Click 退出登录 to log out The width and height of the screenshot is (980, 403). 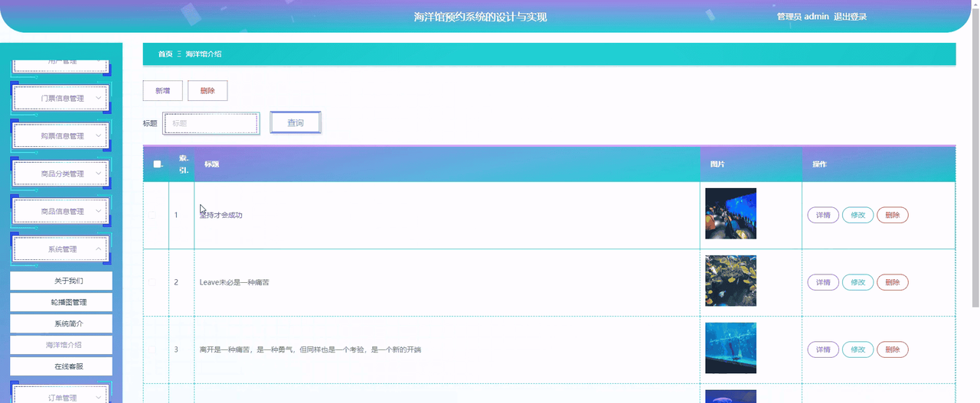tap(850, 17)
